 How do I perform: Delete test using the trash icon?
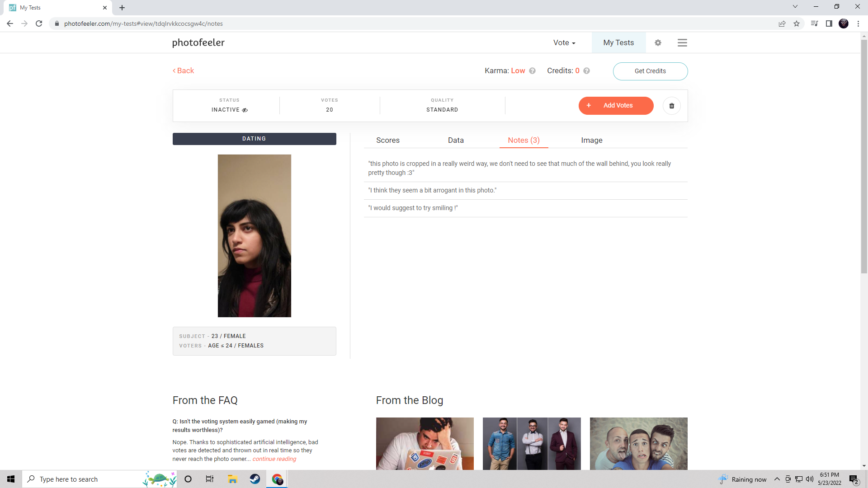coord(672,106)
